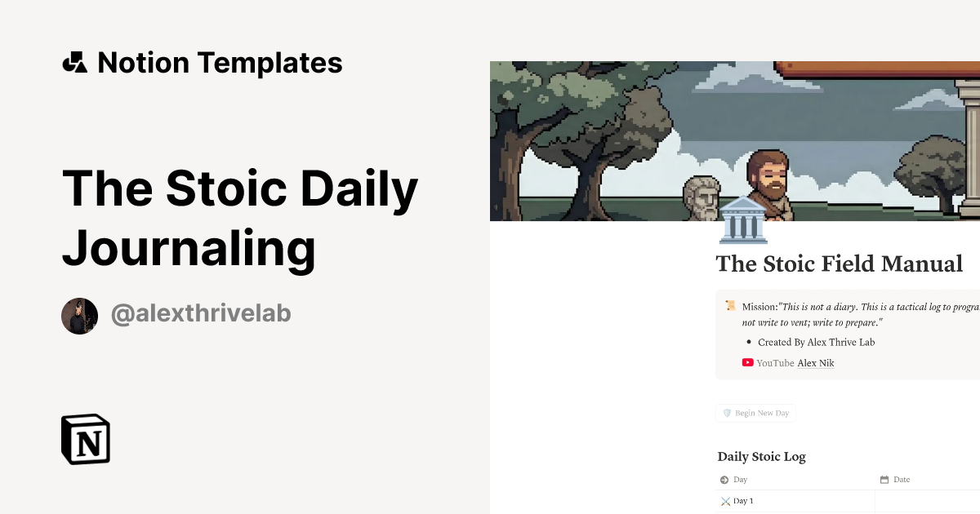
Task: Click the red YouTube icon
Action: [x=747, y=362]
